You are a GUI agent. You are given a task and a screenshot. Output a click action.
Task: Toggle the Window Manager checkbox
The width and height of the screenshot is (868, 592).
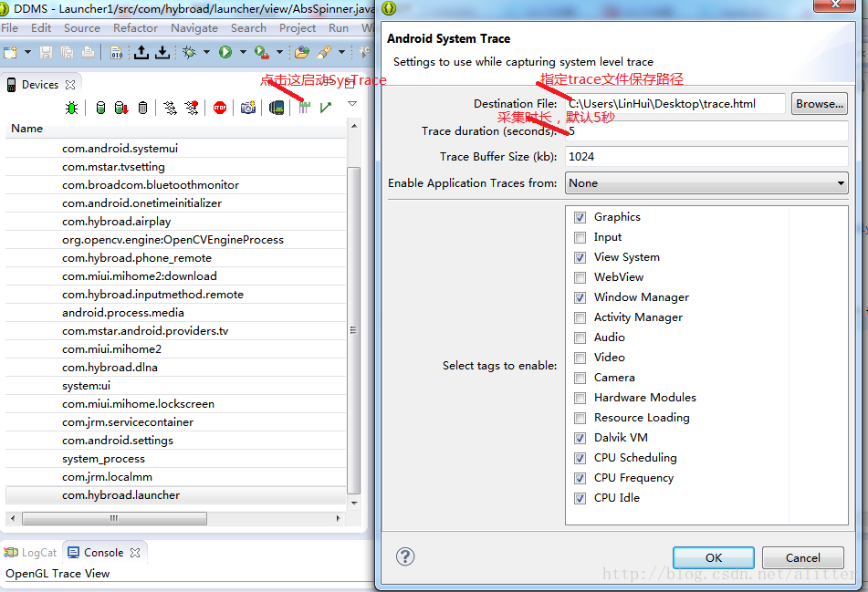tap(580, 297)
